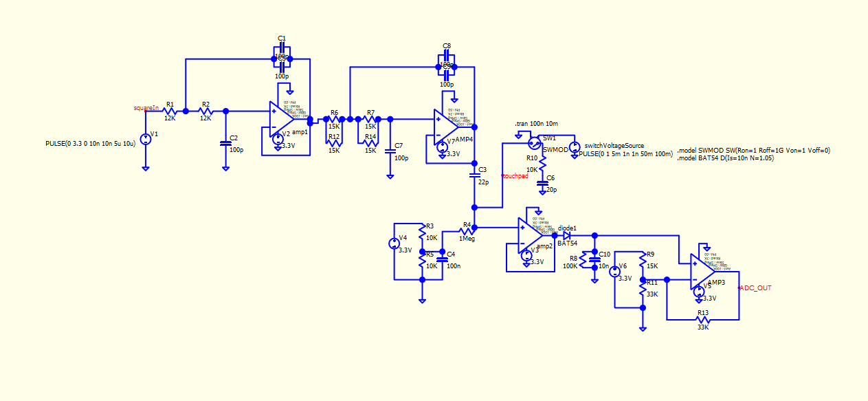868x401 pixels.
Task: Select the V1 pulse voltage source symbol
Action: point(146,139)
